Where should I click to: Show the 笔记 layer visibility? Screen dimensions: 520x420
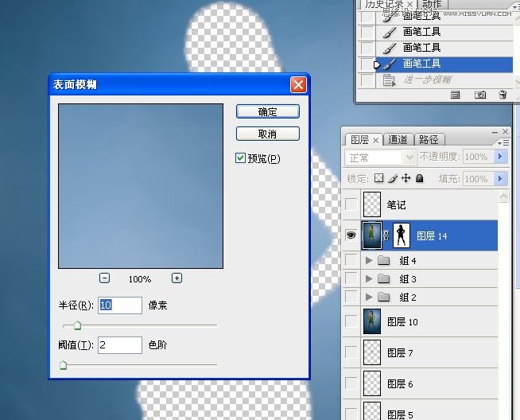(351, 204)
